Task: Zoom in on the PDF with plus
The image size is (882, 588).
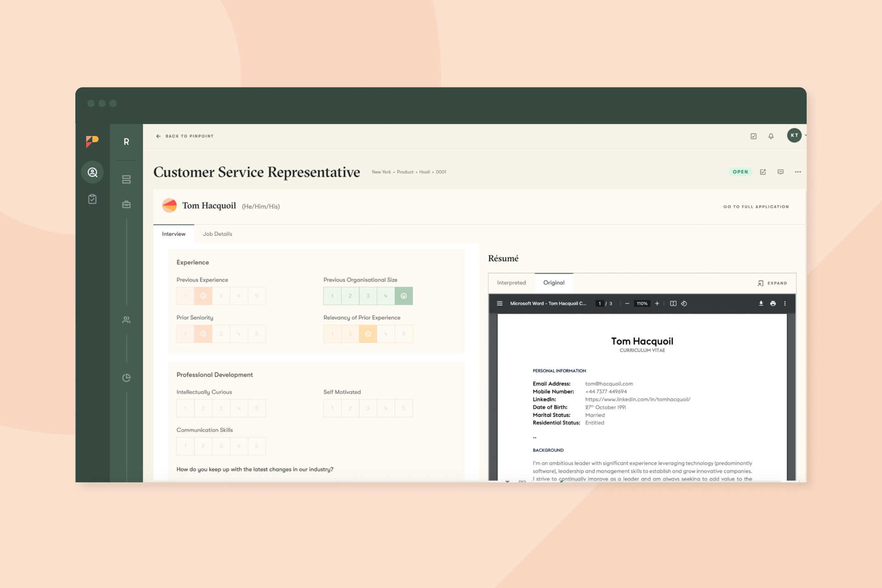Action: click(657, 304)
